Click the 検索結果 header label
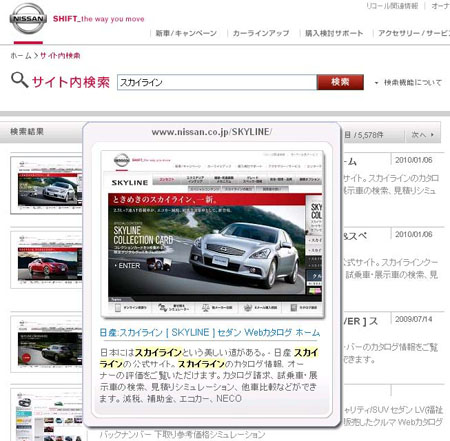This screenshot has height=441, width=450. pyautogui.click(x=27, y=132)
